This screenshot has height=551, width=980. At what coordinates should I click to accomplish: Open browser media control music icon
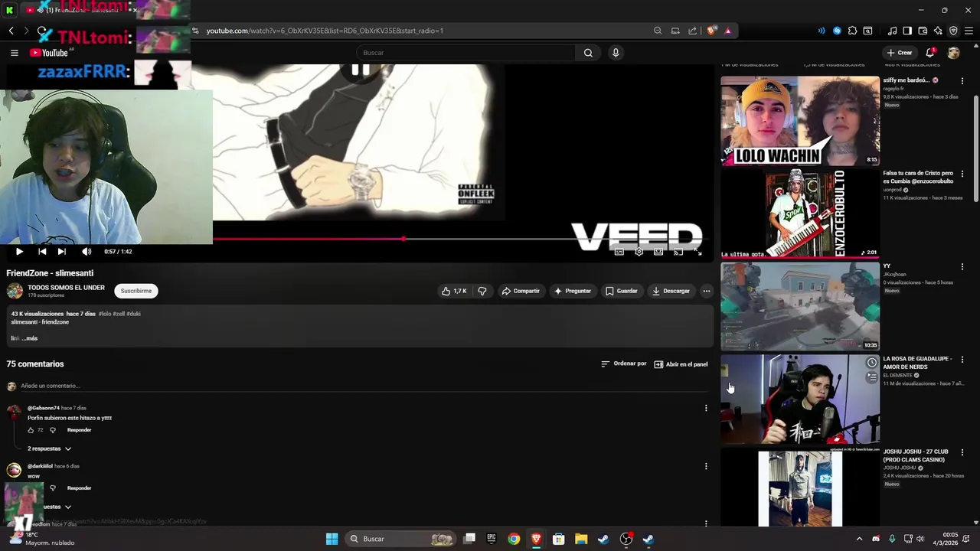point(892,31)
